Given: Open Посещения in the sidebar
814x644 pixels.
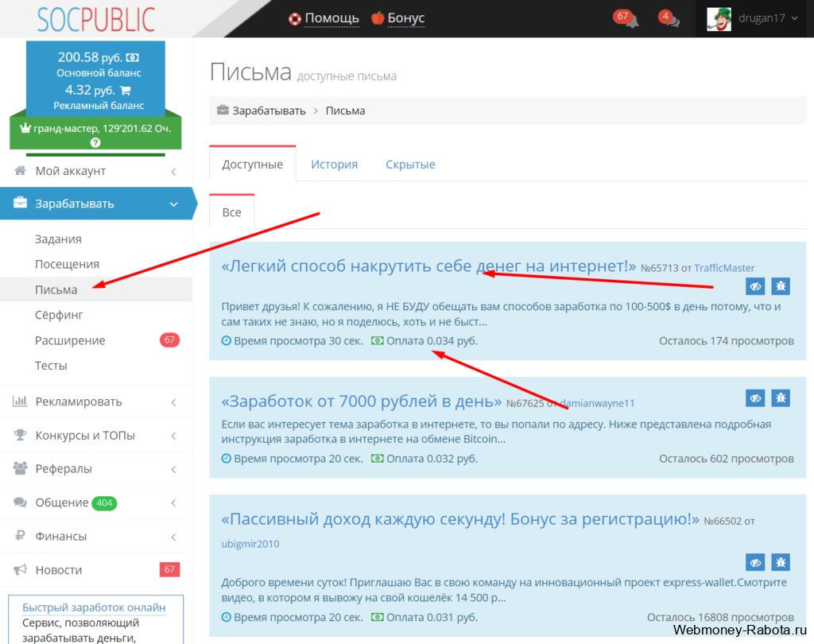Looking at the screenshot, I should click(x=67, y=264).
